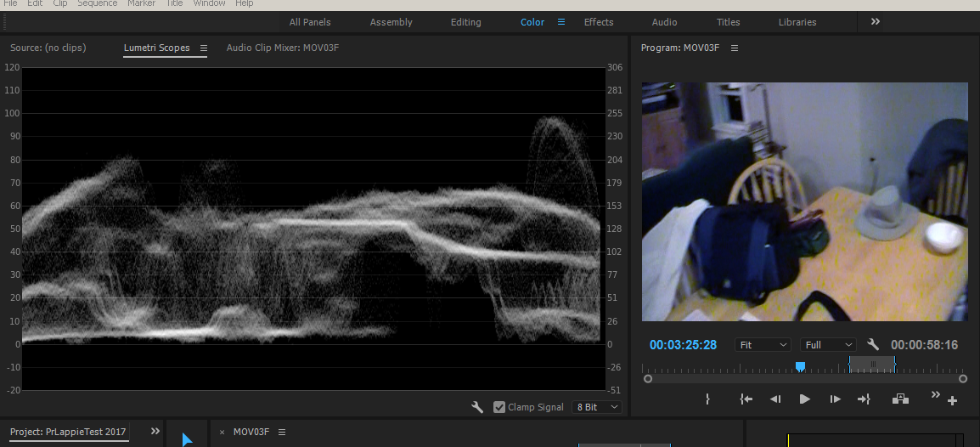This screenshot has width=980, height=447.
Task: Open the Button Editor plus icon
Action: pyautogui.click(x=952, y=400)
